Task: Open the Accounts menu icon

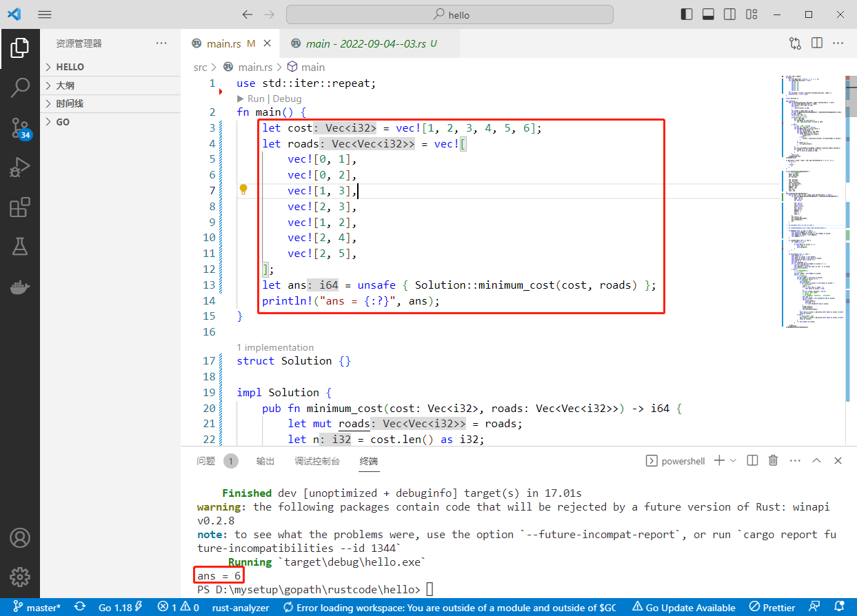Action: [20, 537]
